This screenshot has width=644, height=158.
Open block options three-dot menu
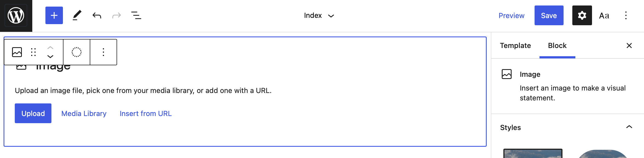pos(103,52)
